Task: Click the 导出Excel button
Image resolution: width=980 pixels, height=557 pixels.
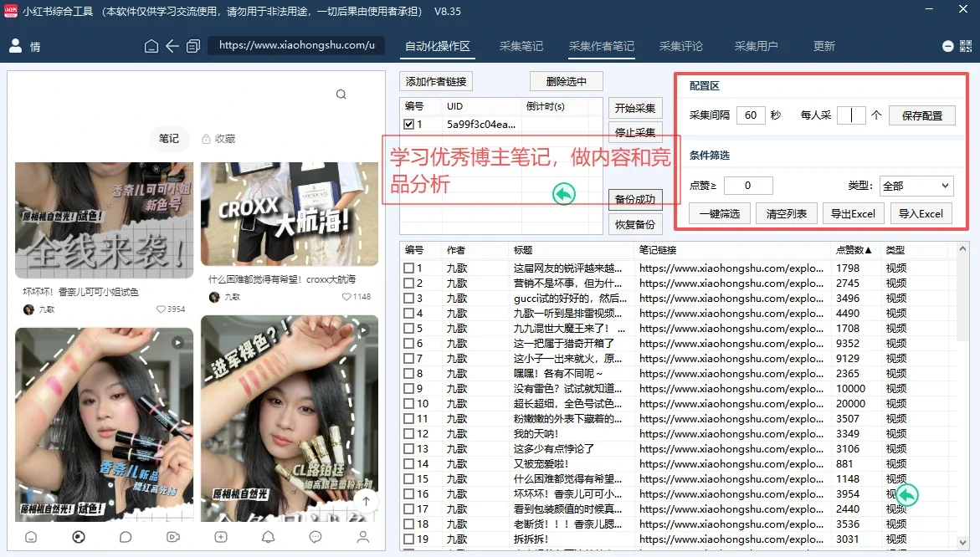Action: pos(853,213)
